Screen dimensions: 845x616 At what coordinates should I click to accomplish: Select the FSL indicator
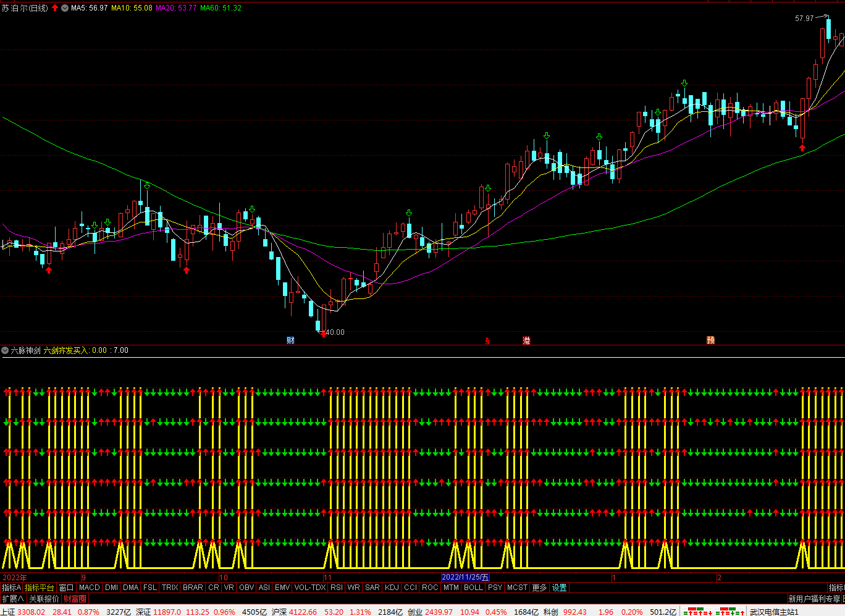[x=150, y=588]
